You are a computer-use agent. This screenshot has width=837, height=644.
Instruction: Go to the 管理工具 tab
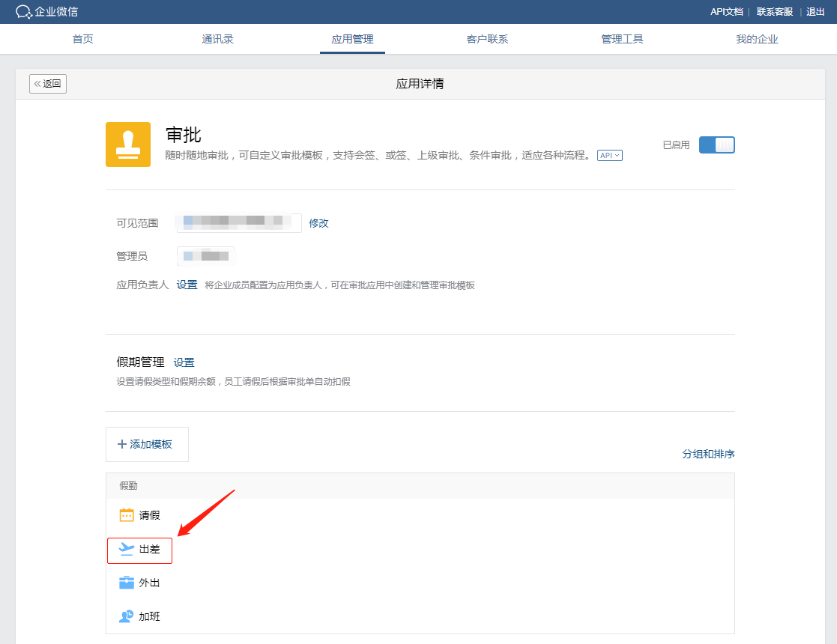point(622,39)
